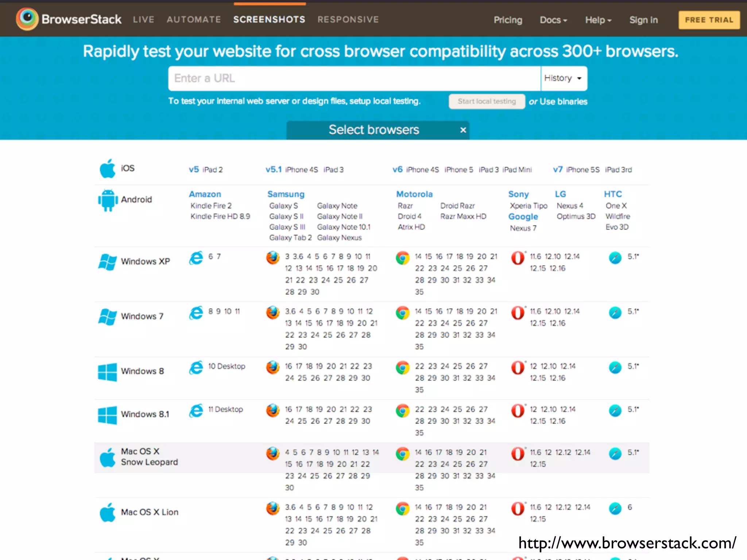Select the SCREENSHOTS tab
Screen dimensions: 747x560
point(269,20)
